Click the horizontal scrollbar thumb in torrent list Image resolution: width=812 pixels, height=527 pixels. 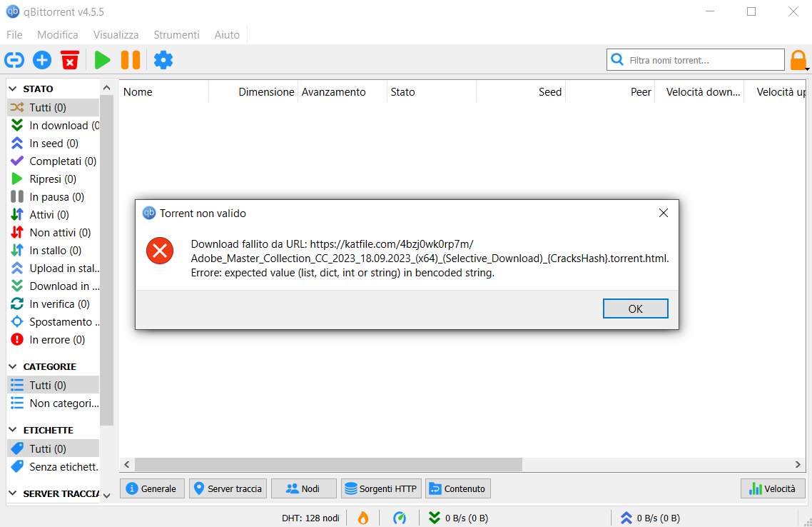(328, 464)
